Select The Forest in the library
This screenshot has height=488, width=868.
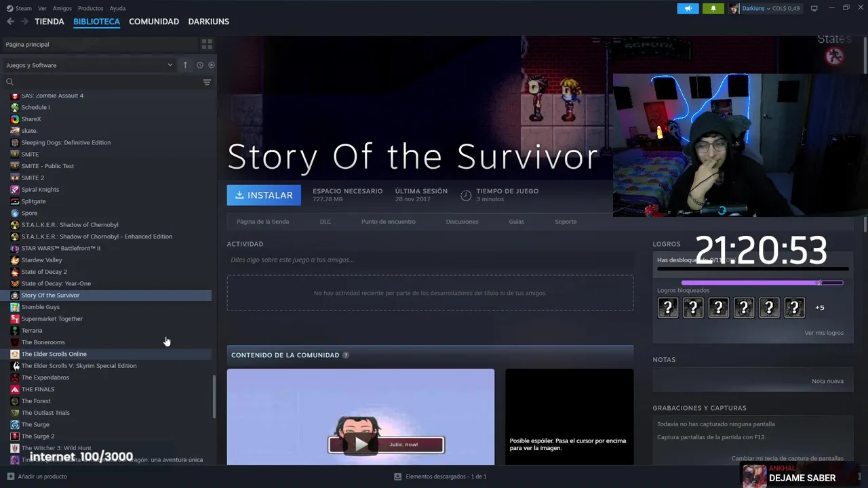click(x=106, y=401)
